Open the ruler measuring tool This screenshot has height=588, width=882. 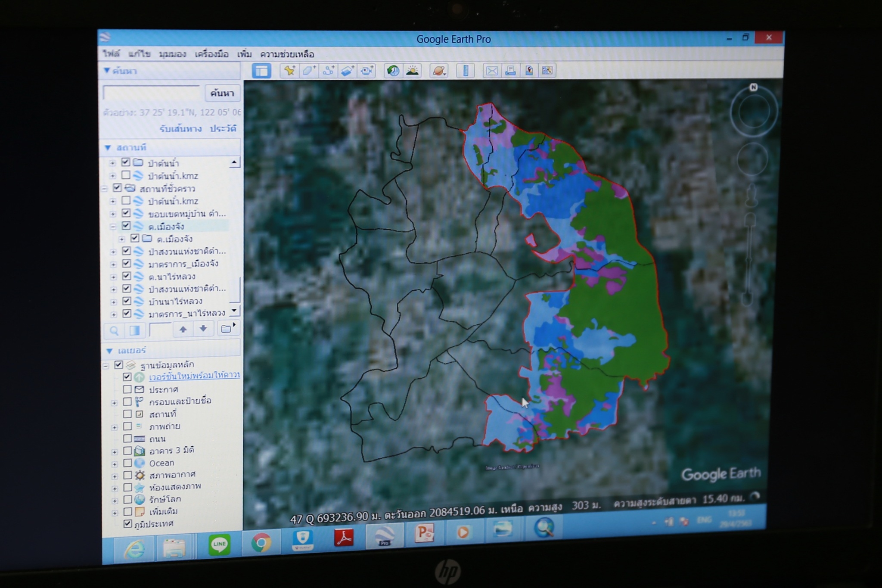pos(466,70)
